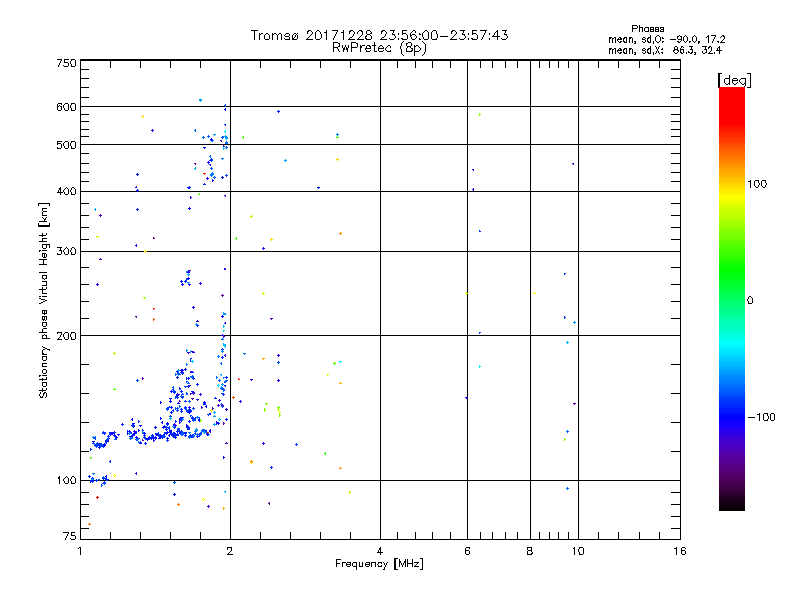This screenshot has width=800, height=600.
Task: Click colorbar tick label "-100"
Action: (761, 417)
